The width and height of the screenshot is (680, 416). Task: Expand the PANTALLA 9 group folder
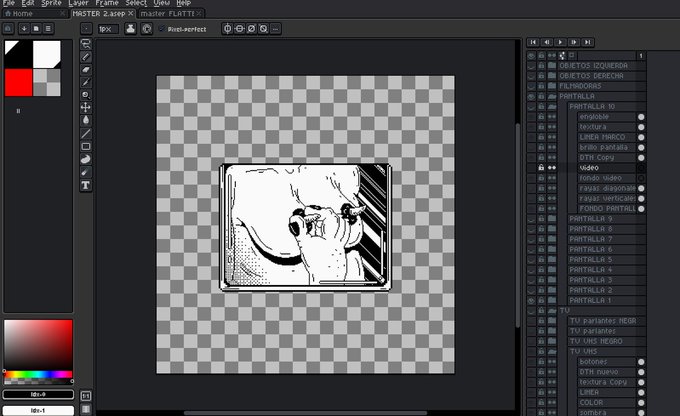552,219
